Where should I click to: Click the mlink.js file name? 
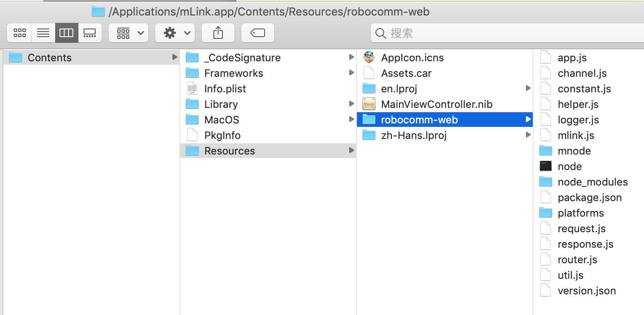pyautogui.click(x=576, y=135)
